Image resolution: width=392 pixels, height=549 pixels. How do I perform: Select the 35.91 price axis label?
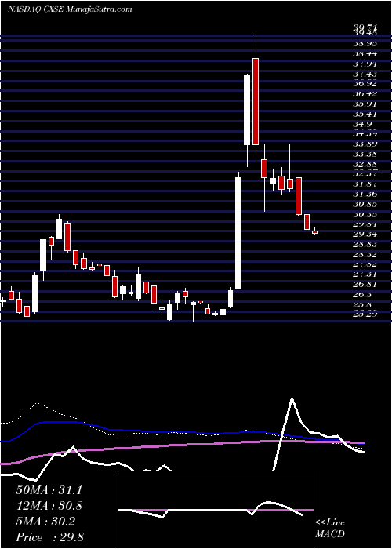[365, 104]
